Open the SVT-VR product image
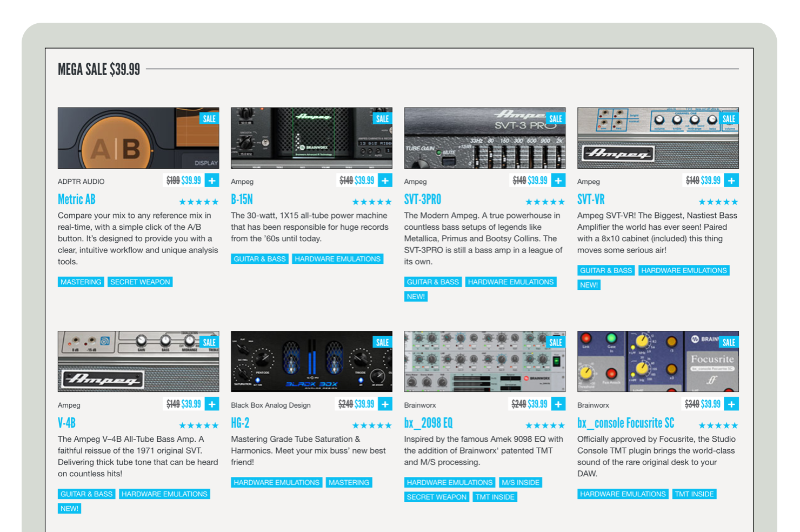This screenshot has height=532, width=800. (658, 138)
